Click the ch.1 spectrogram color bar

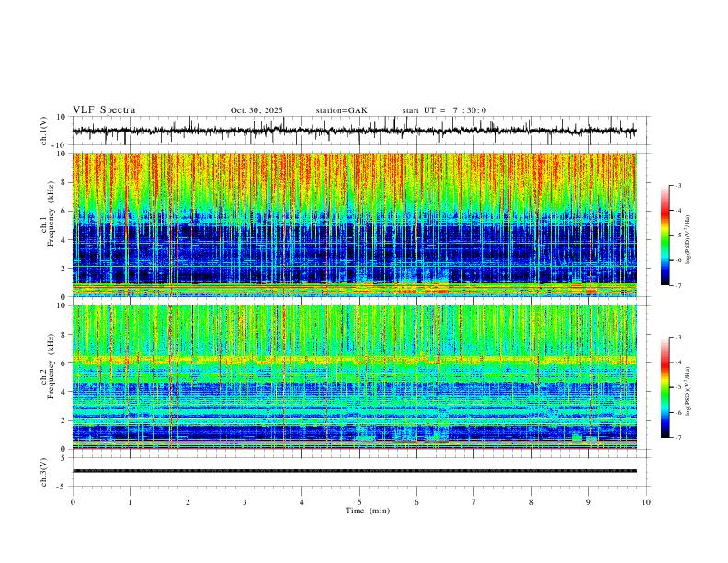(665, 236)
